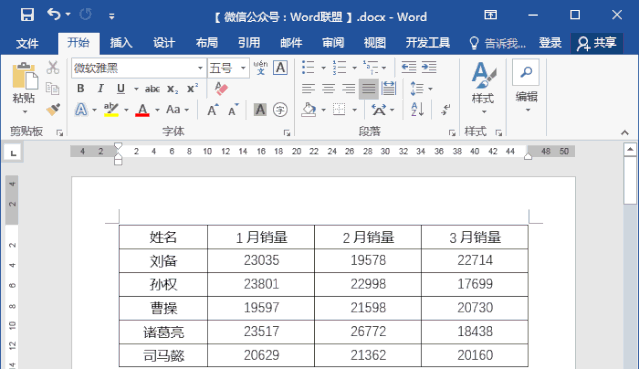This screenshot has height=369, width=639.
Task: Switch to the 设计 tab
Action: (164, 43)
